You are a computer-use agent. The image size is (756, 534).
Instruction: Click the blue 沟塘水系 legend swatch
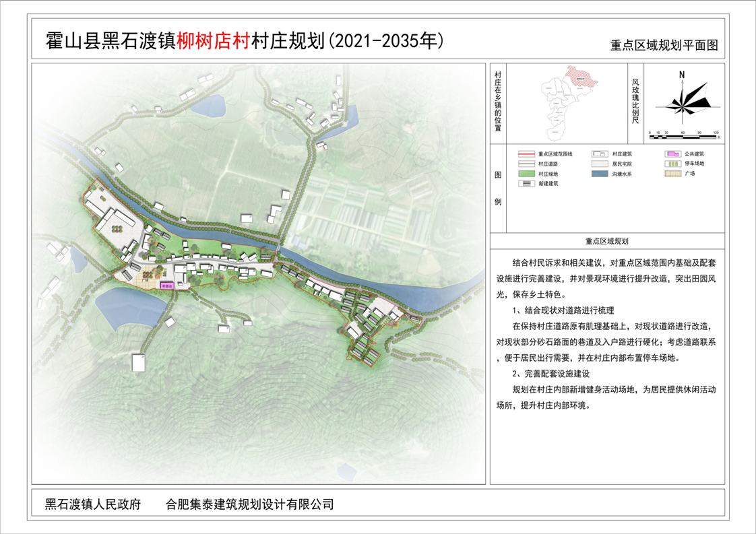pos(599,174)
